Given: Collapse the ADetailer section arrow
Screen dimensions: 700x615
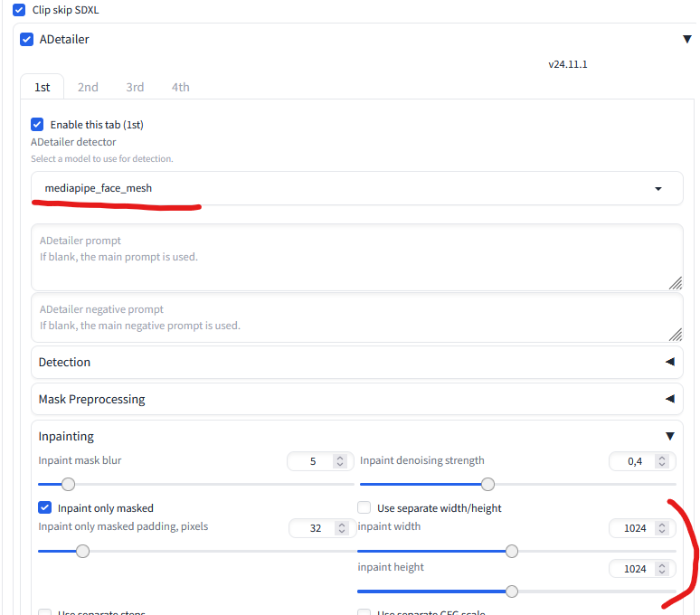Looking at the screenshot, I should click(x=686, y=40).
